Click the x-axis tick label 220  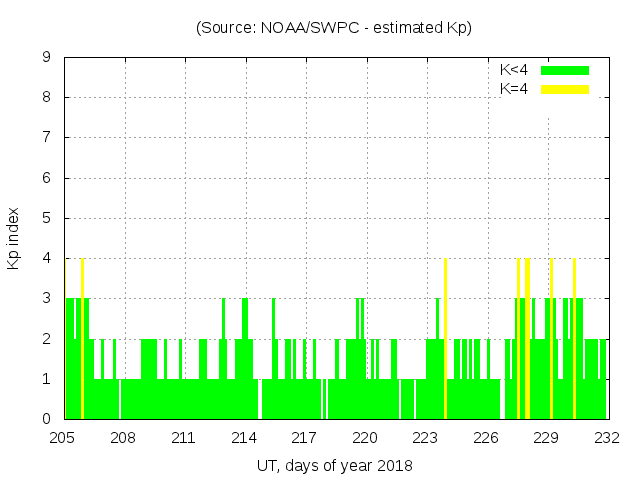click(x=365, y=437)
